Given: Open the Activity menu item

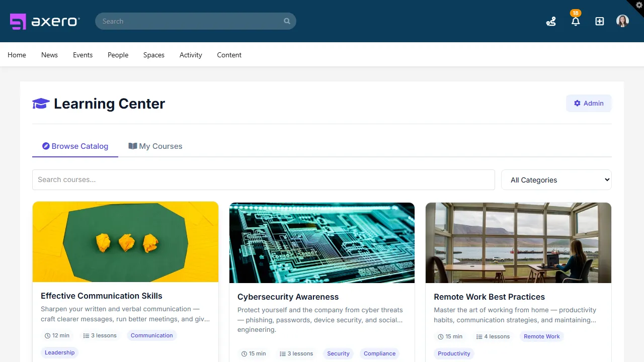Looking at the screenshot, I should click(191, 55).
